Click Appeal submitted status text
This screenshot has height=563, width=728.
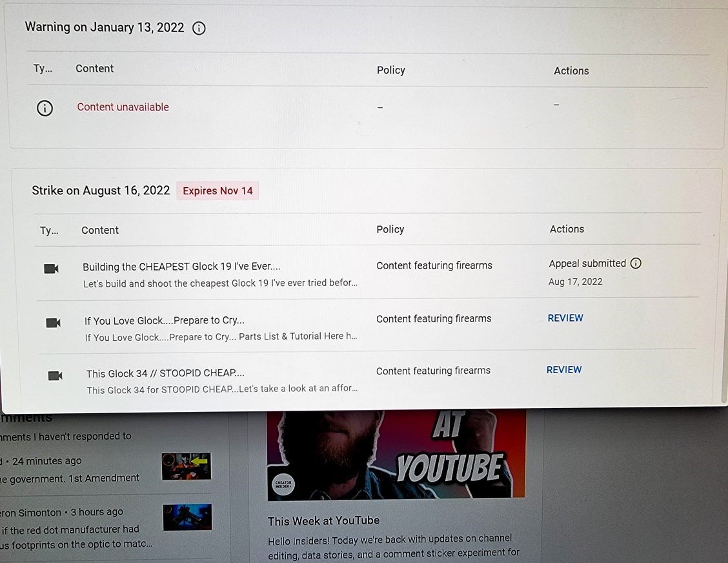click(x=587, y=263)
